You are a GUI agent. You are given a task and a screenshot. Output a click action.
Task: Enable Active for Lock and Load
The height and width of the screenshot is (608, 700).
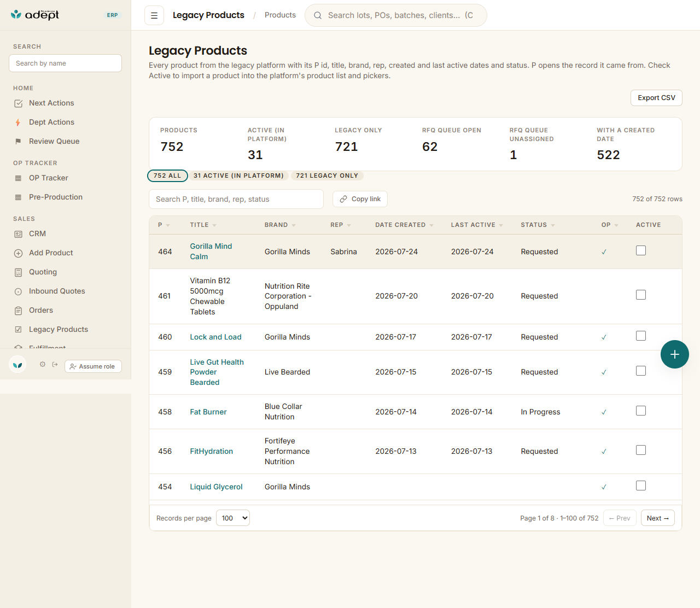(x=641, y=336)
